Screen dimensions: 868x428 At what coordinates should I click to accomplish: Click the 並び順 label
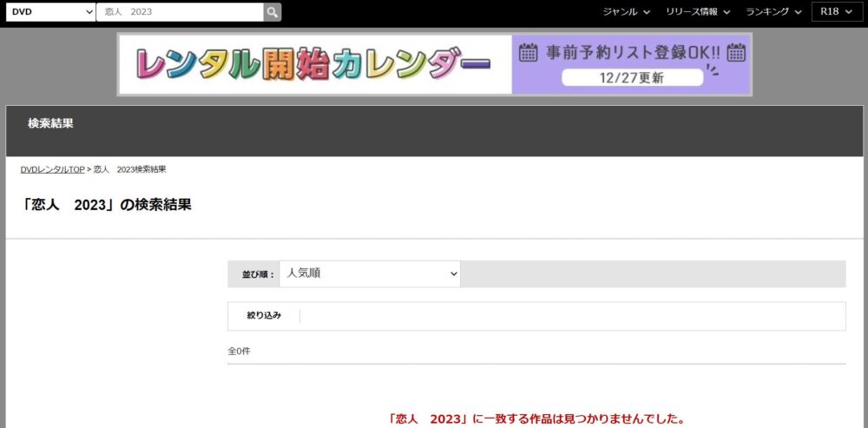(258, 274)
